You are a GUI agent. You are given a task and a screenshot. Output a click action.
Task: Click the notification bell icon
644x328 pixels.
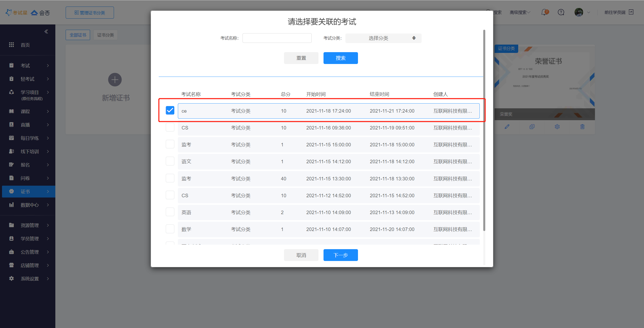click(x=544, y=12)
